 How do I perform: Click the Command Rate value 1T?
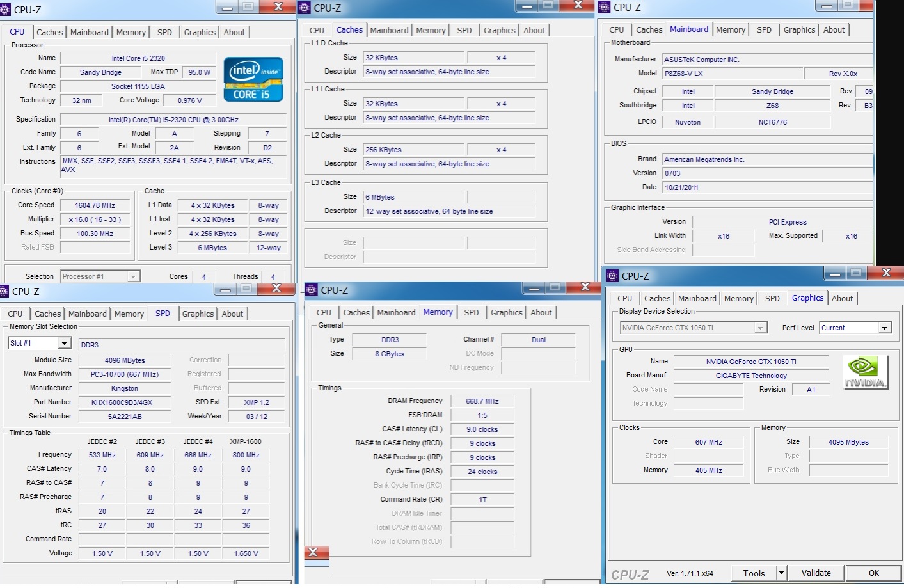pos(482,500)
